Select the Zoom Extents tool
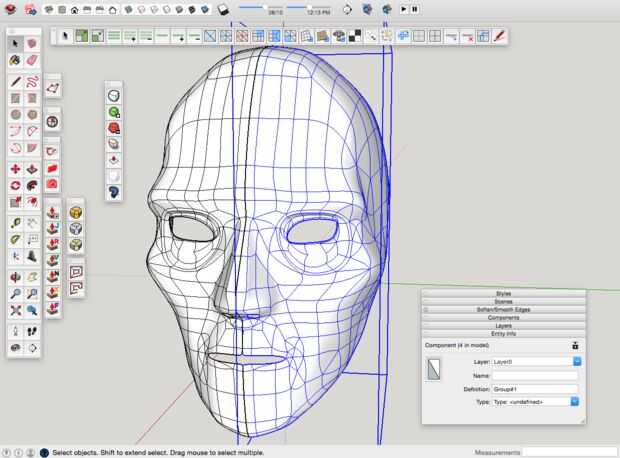Viewport: 620px width, 458px height. tap(15, 311)
